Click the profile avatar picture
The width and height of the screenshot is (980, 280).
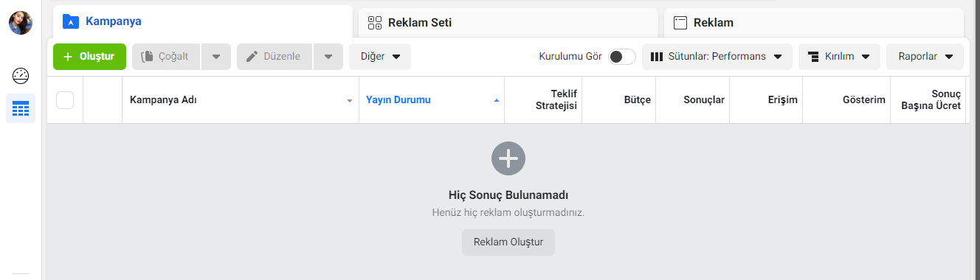[x=21, y=23]
